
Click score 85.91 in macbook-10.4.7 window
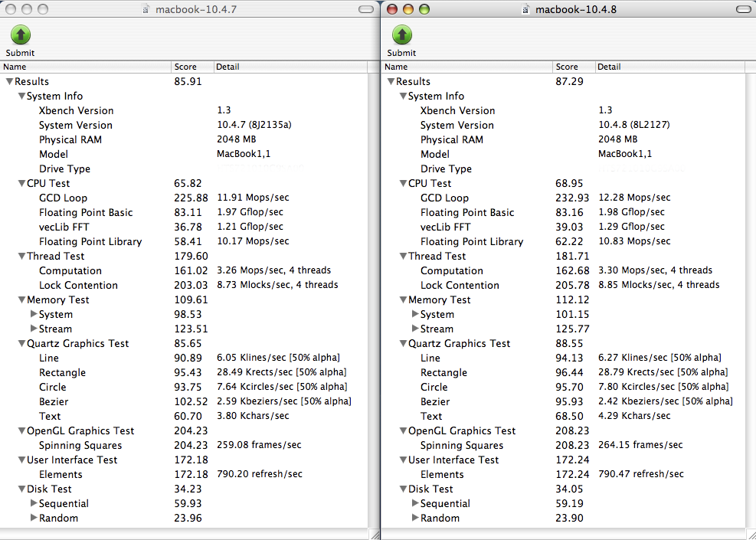click(x=188, y=81)
